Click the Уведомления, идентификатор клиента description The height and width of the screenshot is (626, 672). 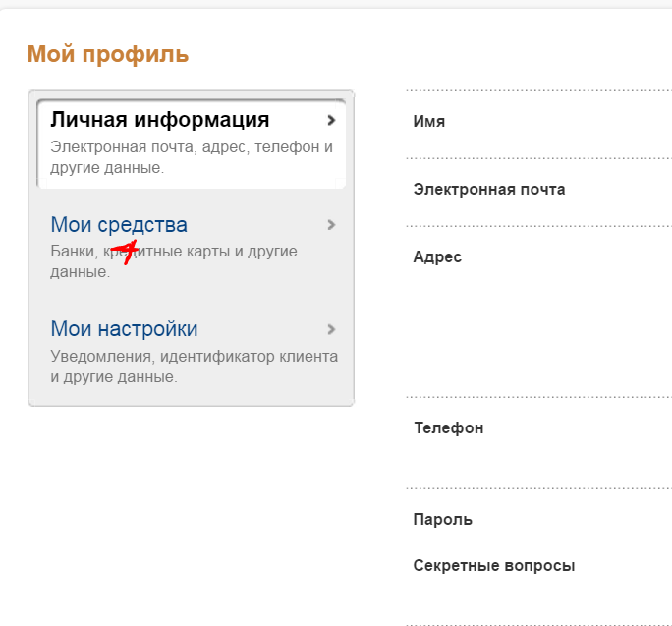click(194, 366)
